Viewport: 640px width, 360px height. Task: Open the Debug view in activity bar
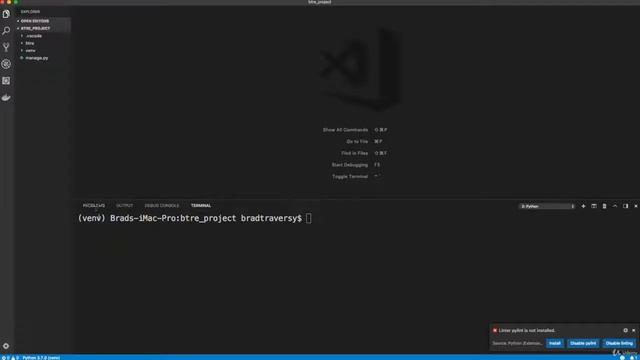point(6,64)
